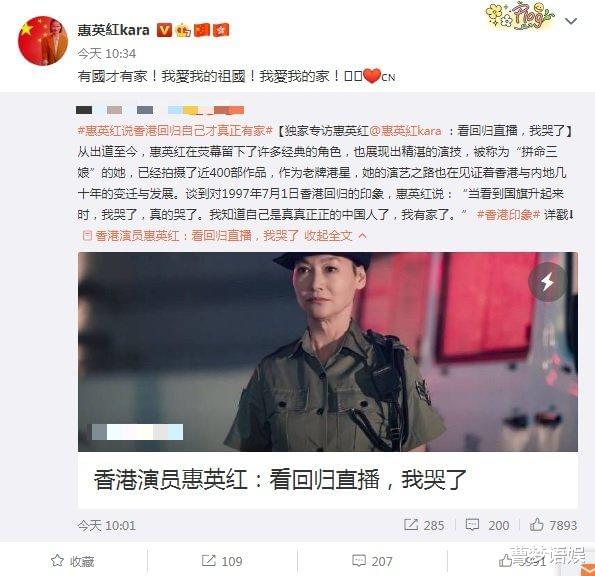Open article link 香港演员惠英红:看回归直播

pos(191,236)
